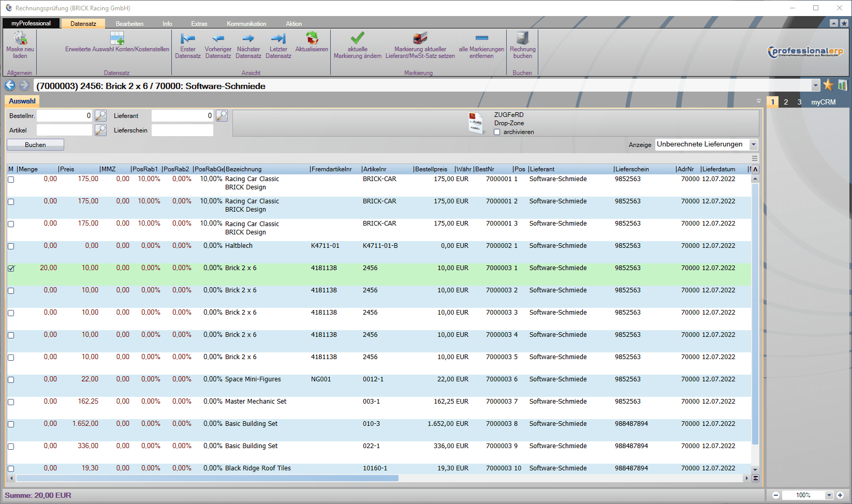The height and width of the screenshot is (504, 852).
Task: Switch to page tab 2
Action: pos(786,102)
